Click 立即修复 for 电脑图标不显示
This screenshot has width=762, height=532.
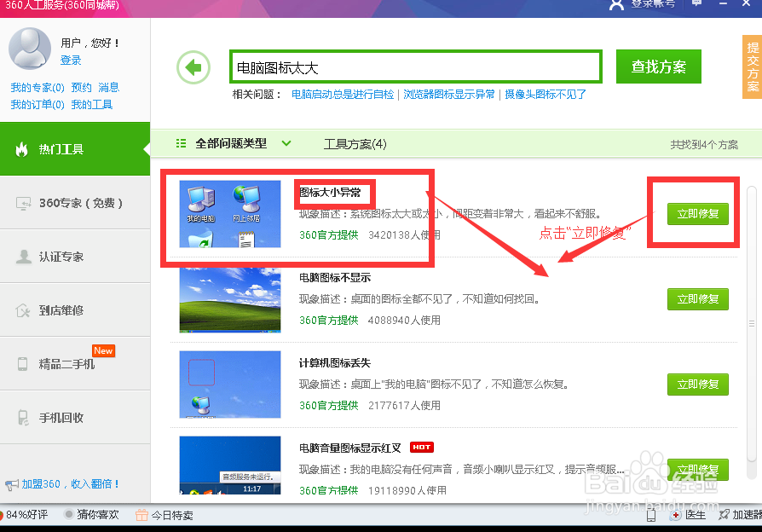click(x=698, y=299)
